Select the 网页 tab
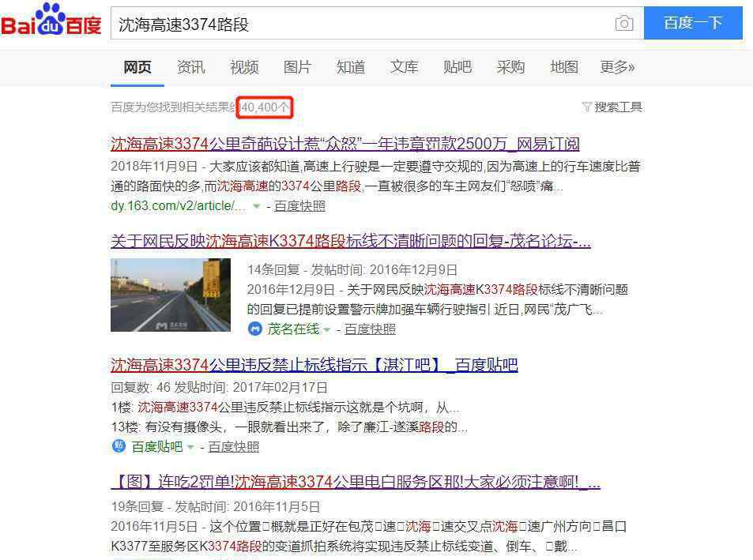The width and height of the screenshot is (753, 560). (137, 67)
